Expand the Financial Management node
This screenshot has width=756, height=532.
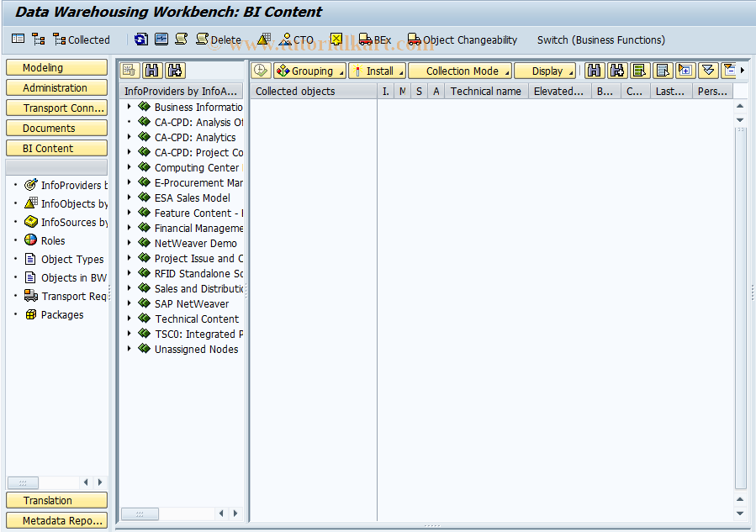[129, 228]
